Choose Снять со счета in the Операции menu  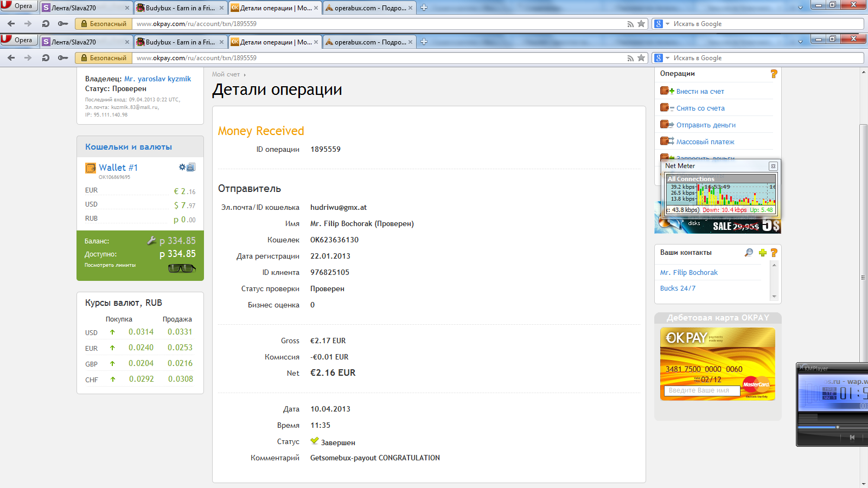(x=700, y=108)
